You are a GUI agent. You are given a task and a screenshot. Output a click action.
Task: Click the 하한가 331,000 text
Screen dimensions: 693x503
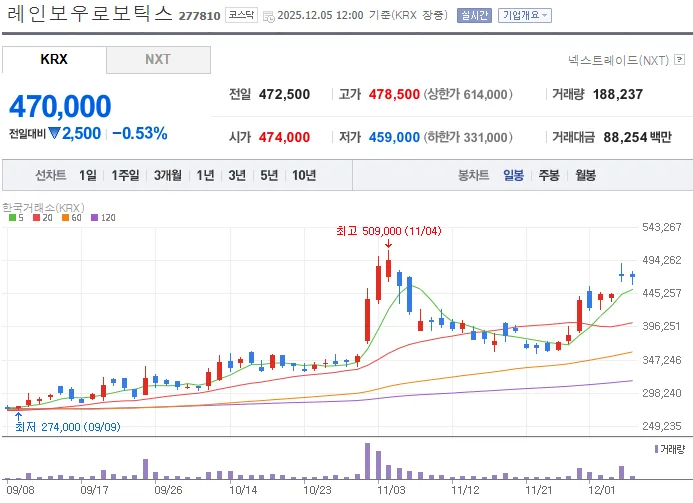468,137
